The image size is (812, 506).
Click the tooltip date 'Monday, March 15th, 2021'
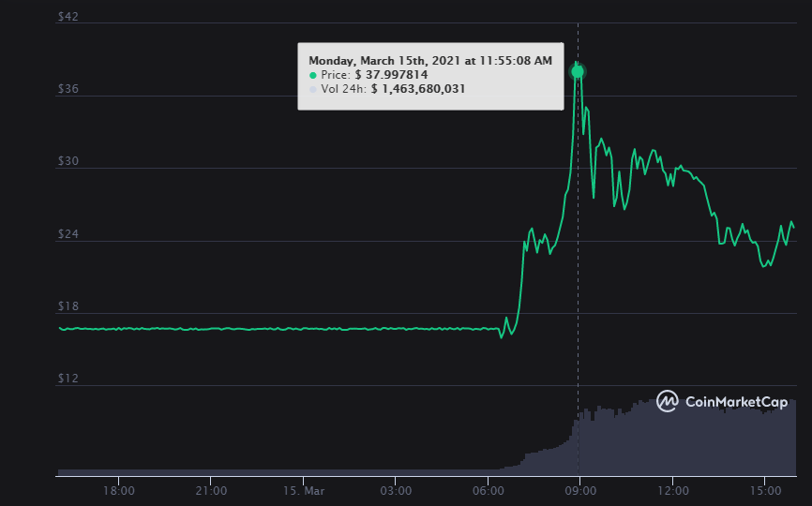click(384, 61)
